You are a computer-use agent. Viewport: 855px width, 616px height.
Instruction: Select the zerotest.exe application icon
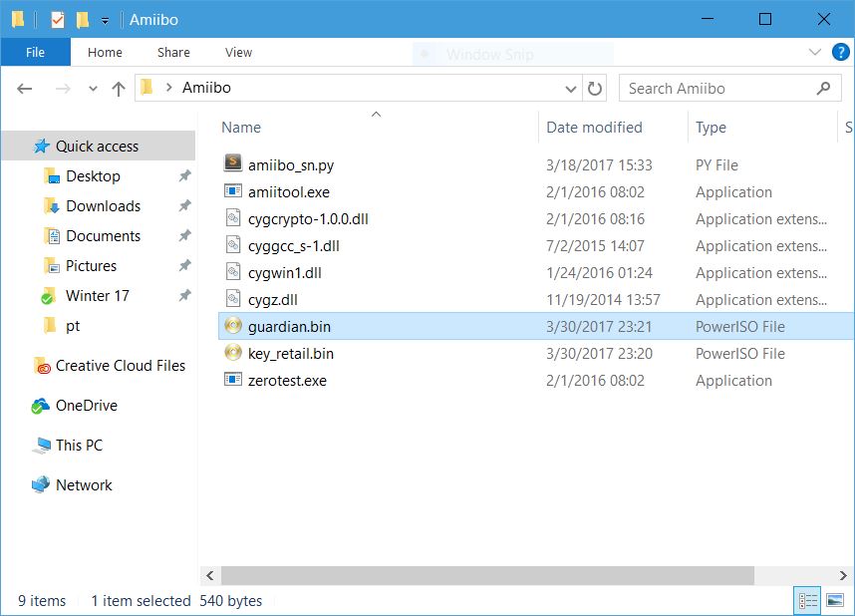233,379
